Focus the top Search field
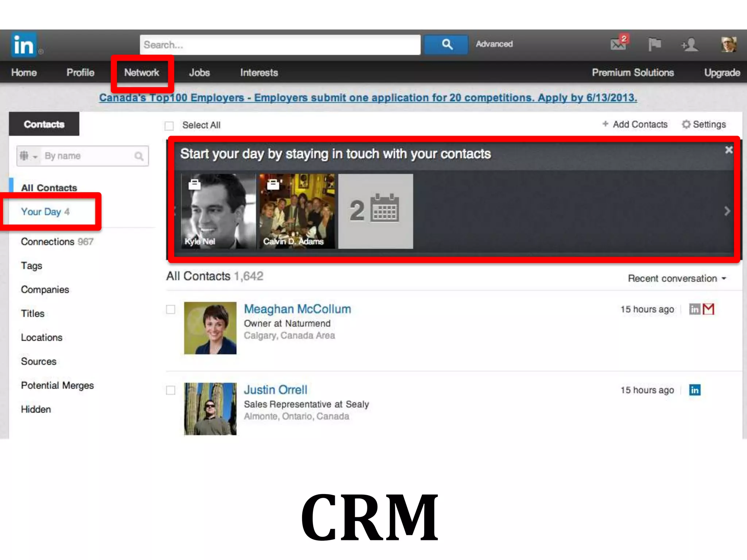Screen dimensions: 747x560 (280, 45)
